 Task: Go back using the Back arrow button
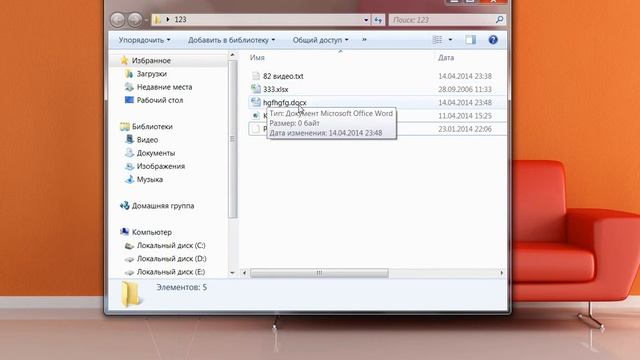[x=118, y=20]
